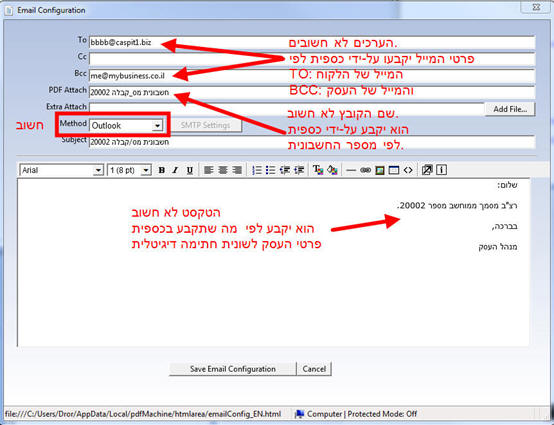Viewport: 554px width, 425px height.
Task: Open the font color picker
Action: point(318,170)
